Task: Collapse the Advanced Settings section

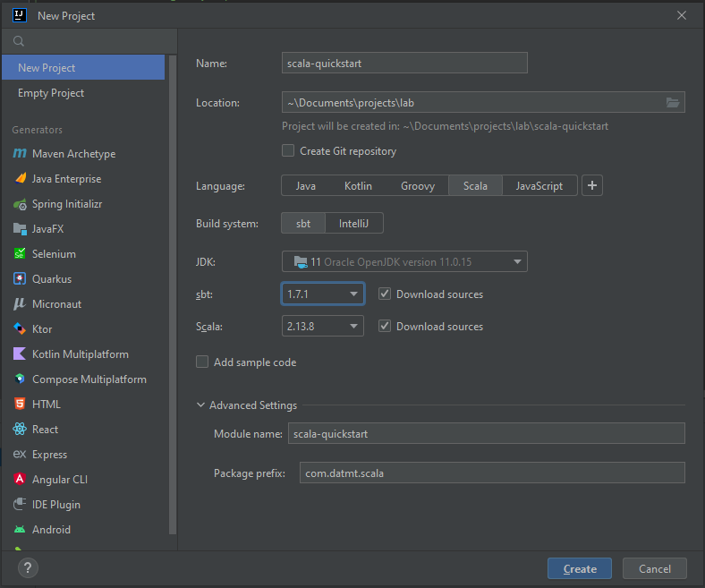Action: tap(200, 405)
